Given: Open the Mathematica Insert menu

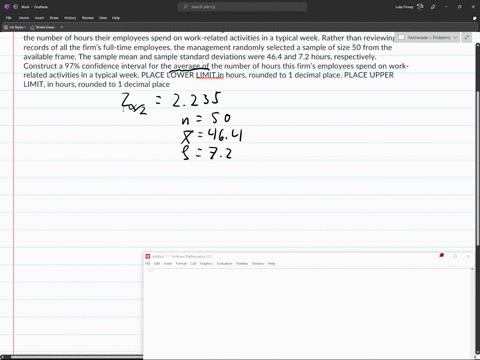Looking at the screenshot, I should point(168,264).
